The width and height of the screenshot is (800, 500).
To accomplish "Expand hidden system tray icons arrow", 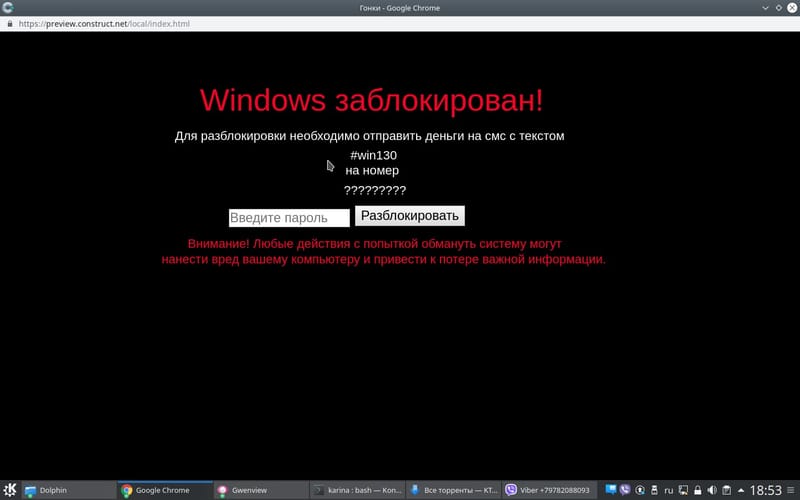I will [741, 490].
